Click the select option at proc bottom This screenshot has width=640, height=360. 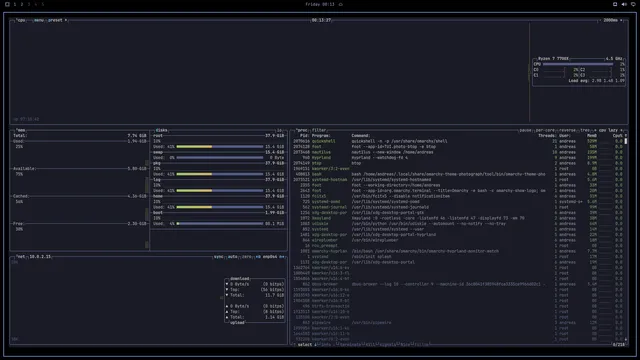click(x=304, y=345)
